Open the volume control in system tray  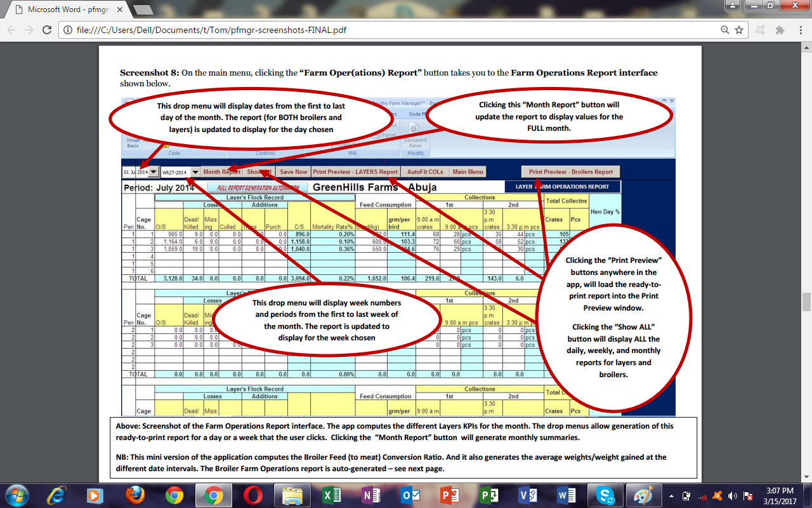733,496
